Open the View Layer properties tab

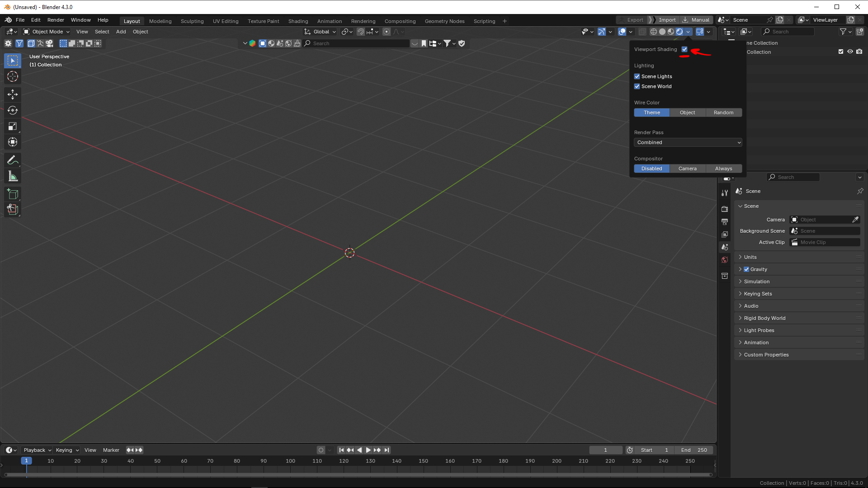coord(725,235)
